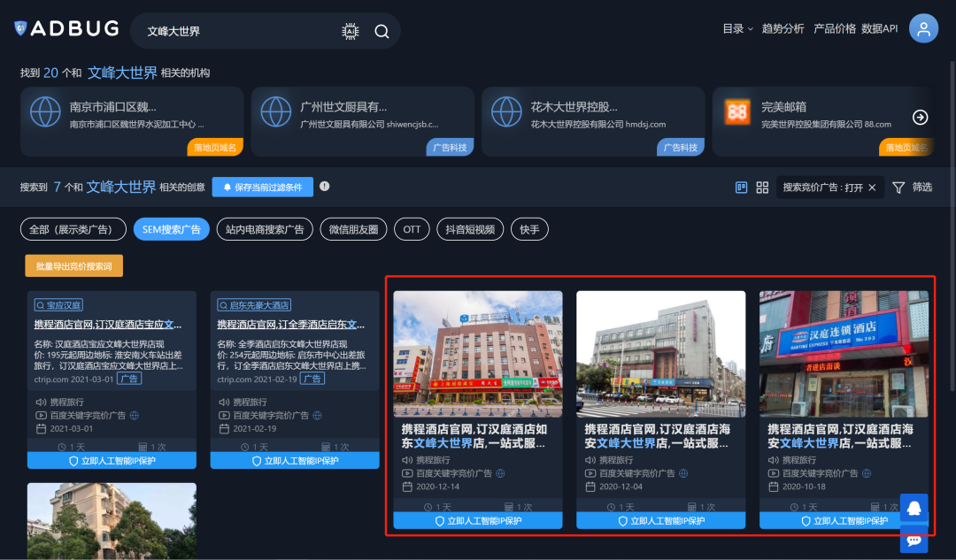956x560 pixels.
Task: Select the OTT tab
Action: 412,229
